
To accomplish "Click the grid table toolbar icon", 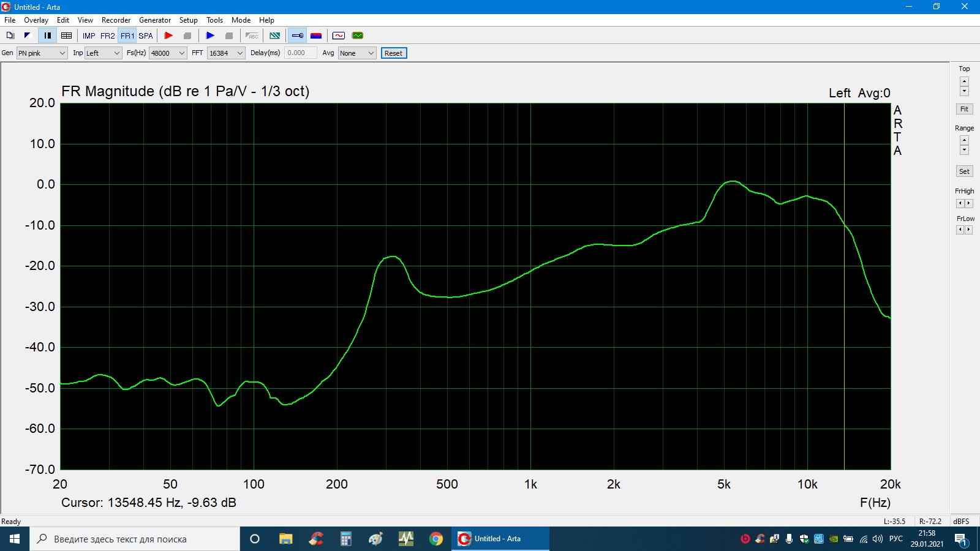I will (x=67, y=36).
